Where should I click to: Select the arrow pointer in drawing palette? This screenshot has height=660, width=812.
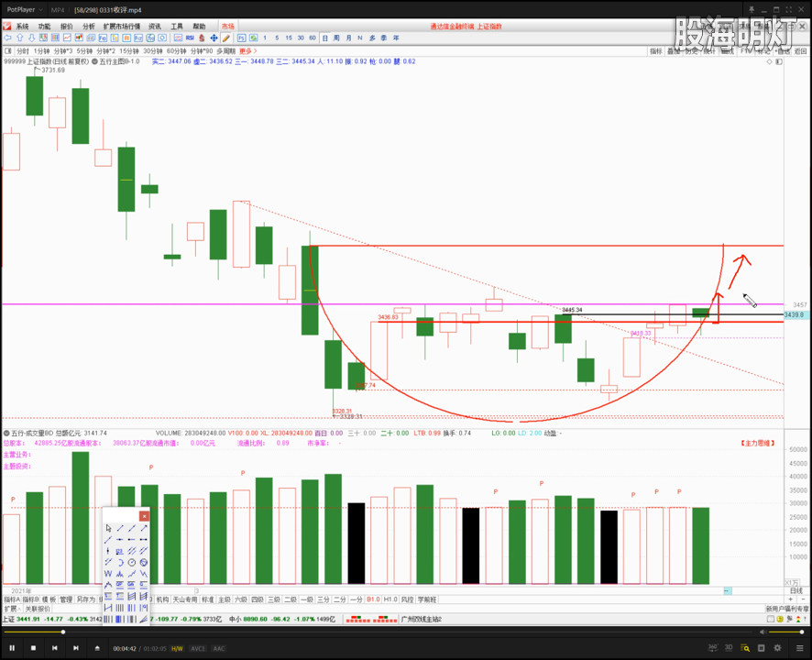[108, 528]
